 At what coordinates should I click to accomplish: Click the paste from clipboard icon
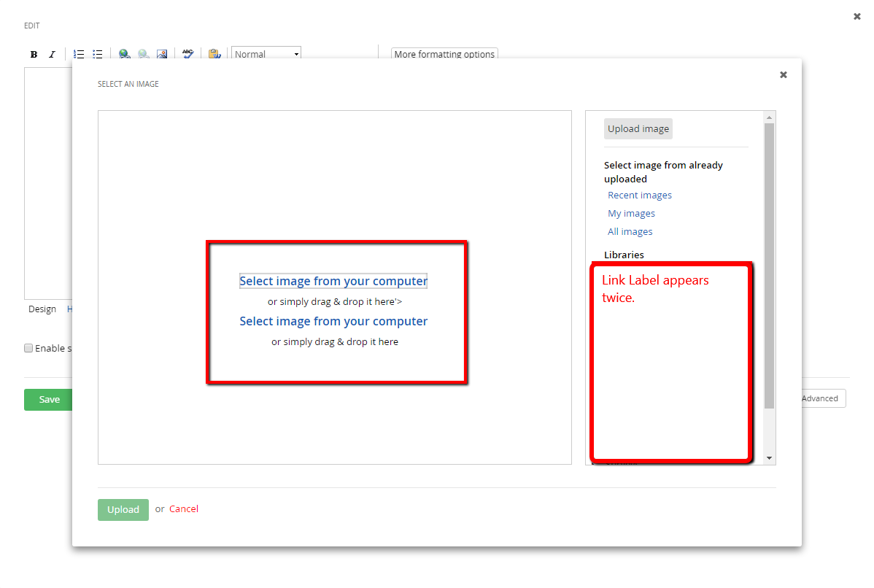point(214,54)
